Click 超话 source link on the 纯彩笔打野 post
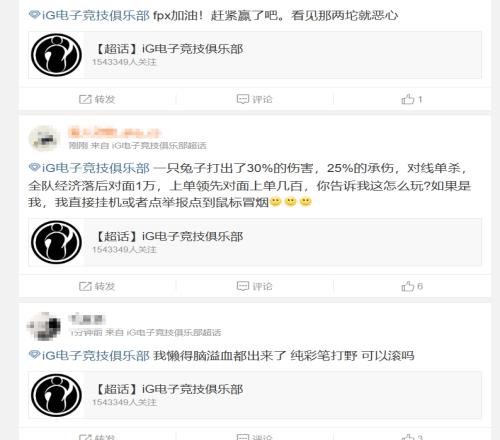 click(163, 332)
